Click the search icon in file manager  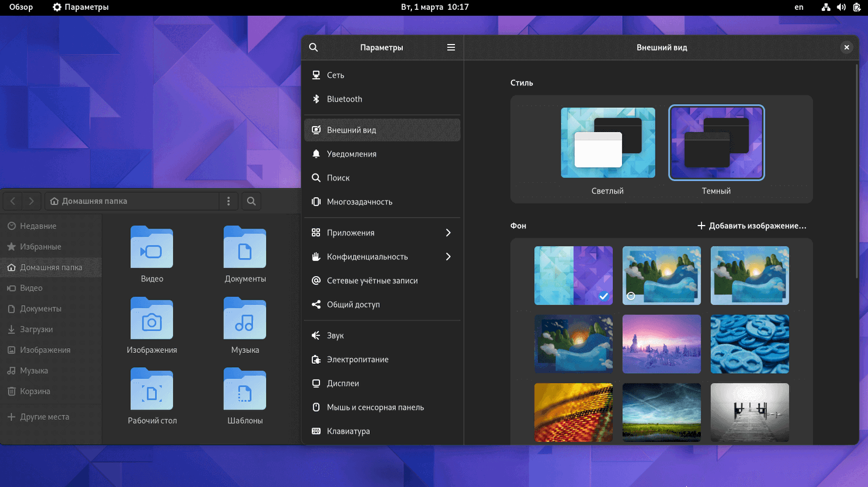(251, 201)
